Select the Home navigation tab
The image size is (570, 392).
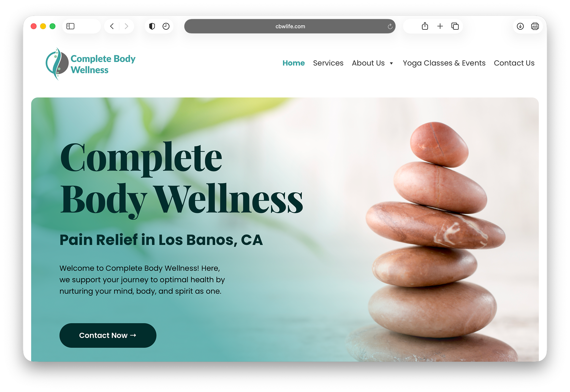(294, 63)
